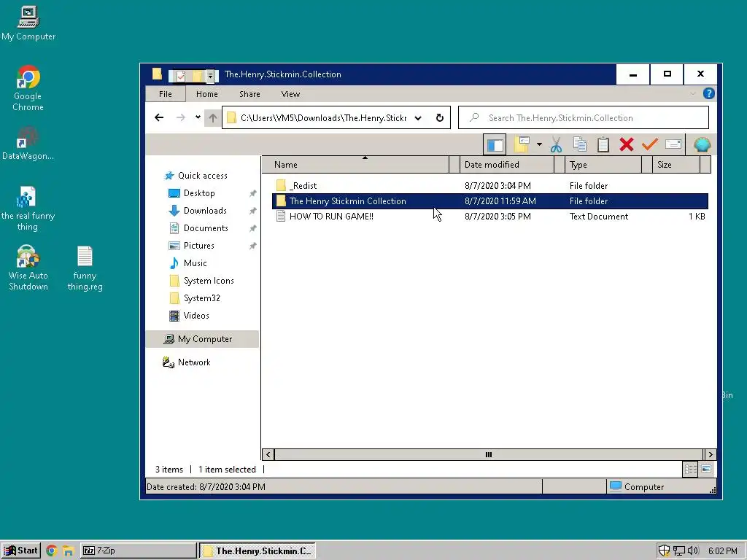The height and width of the screenshot is (560, 747).
Task: Click the folder options toolbar icon
Action: point(522,144)
